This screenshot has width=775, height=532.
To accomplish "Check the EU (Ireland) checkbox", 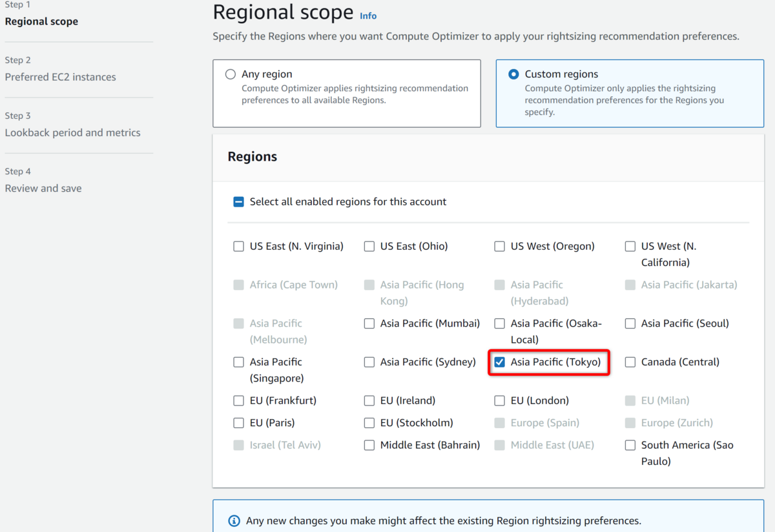I will 369,401.
